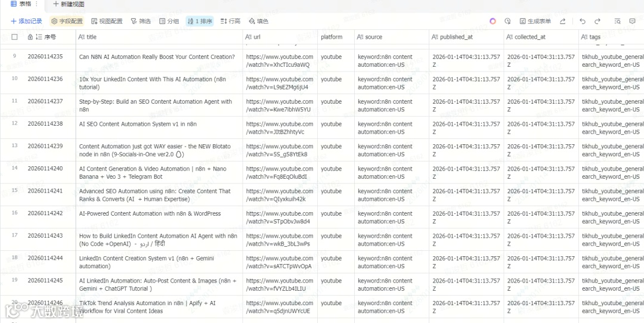Click 序号 cell 20260114242
This screenshot has height=323, width=644.
[x=45, y=214]
